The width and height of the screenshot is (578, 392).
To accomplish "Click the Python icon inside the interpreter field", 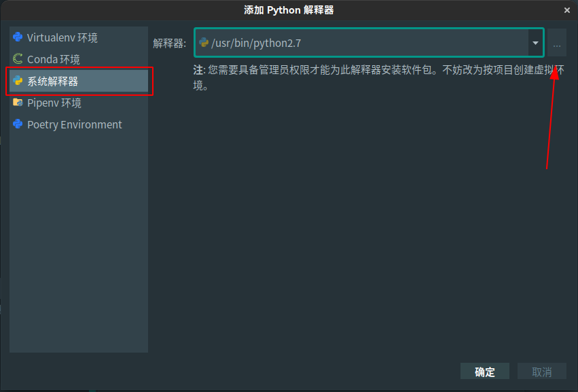I will click(203, 43).
